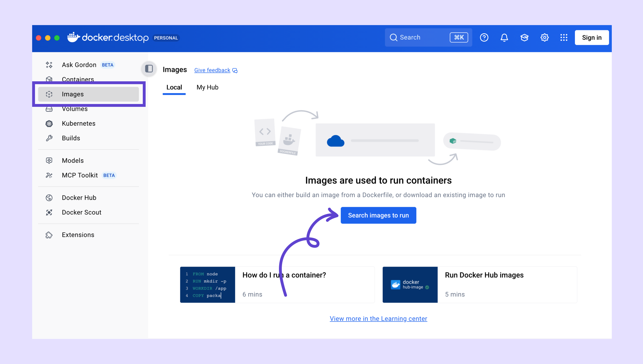Open the help question mark icon
The image size is (643, 364).
click(484, 38)
